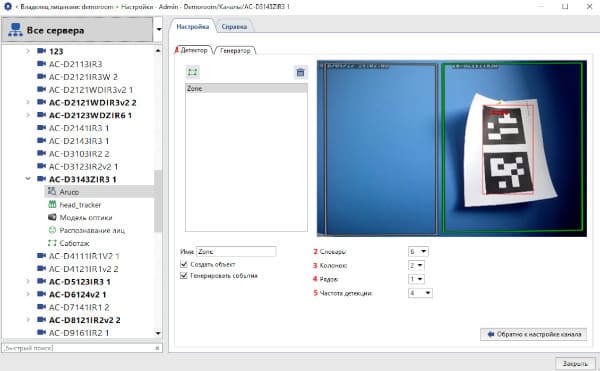This screenshot has height=371, width=600.
Task: Toggle the Генерировать события checkbox
Action: click(184, 275)
